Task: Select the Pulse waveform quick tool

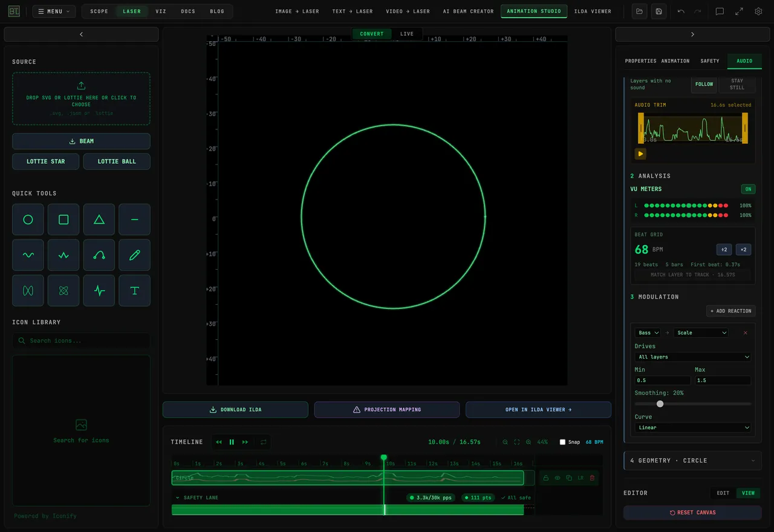Action: 99,291
